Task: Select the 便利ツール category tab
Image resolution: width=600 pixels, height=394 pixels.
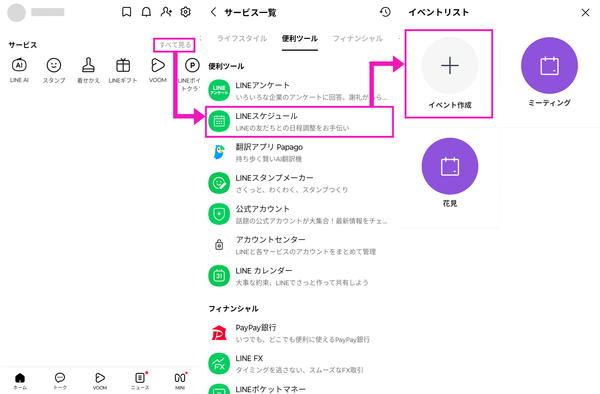Action: [300, 38]
